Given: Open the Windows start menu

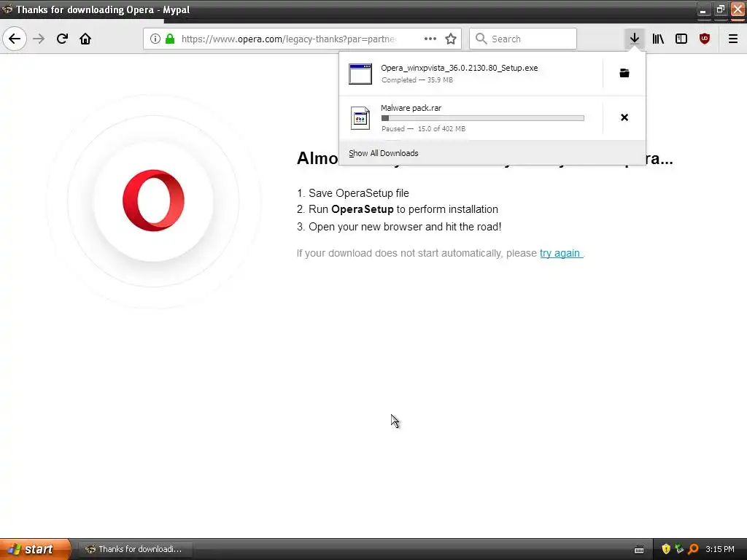Looking at the screenshot, I should pos(35,549).
